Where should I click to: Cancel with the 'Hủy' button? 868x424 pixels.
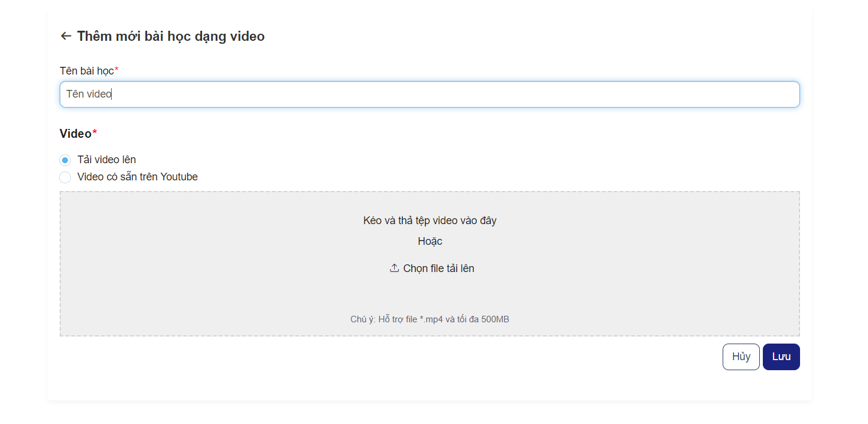click(740, 357)
